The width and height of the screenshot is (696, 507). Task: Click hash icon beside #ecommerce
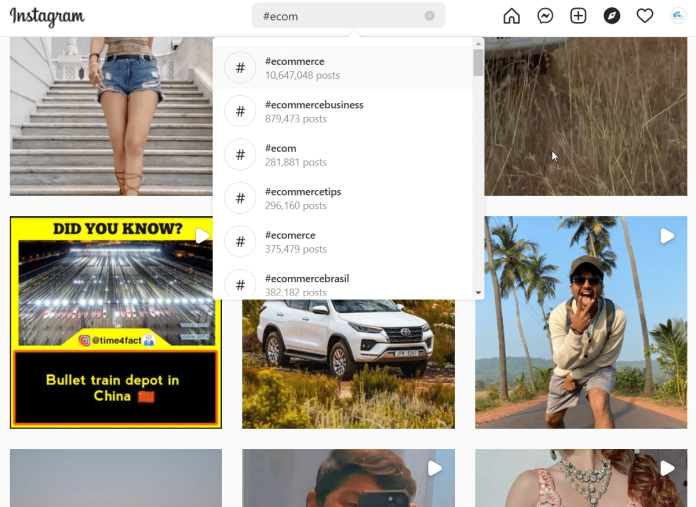[x=240, y=67]
